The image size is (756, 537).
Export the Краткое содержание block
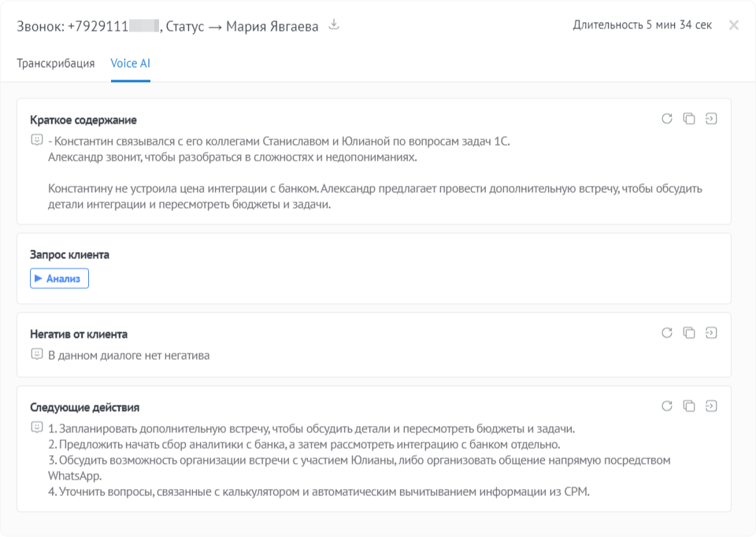711,119
